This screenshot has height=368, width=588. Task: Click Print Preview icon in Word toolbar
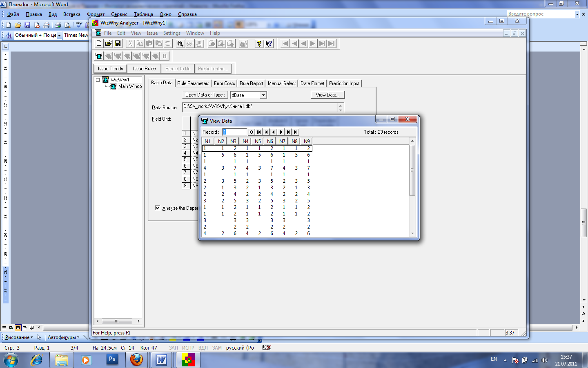pos(67,25)
